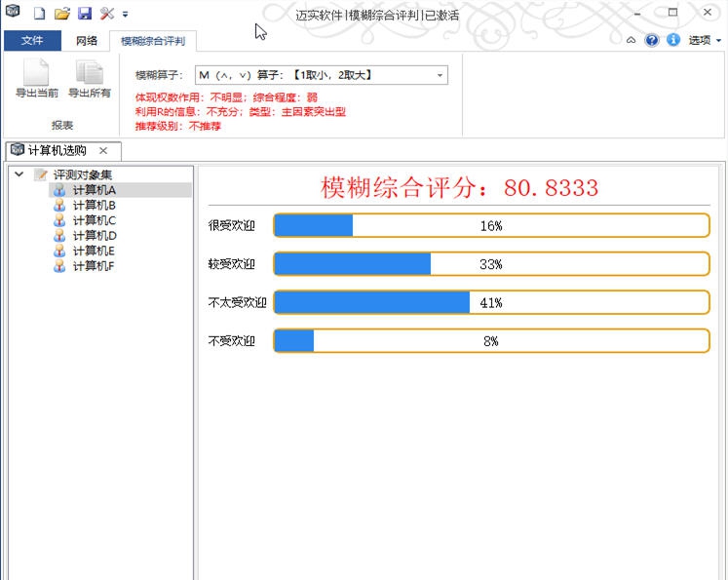Click the 报表 group label
The image size is (728, 580).
coord(62,126)
